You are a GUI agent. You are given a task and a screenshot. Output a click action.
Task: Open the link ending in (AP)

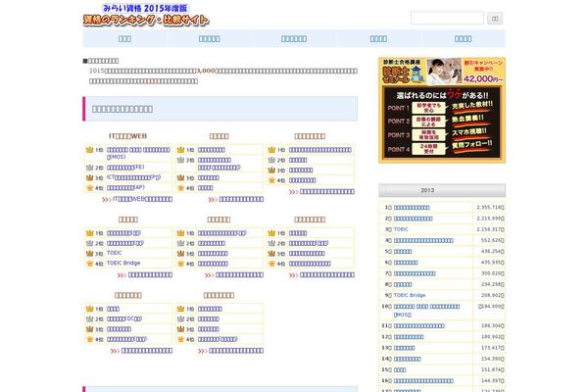click(x=125, y=187)
